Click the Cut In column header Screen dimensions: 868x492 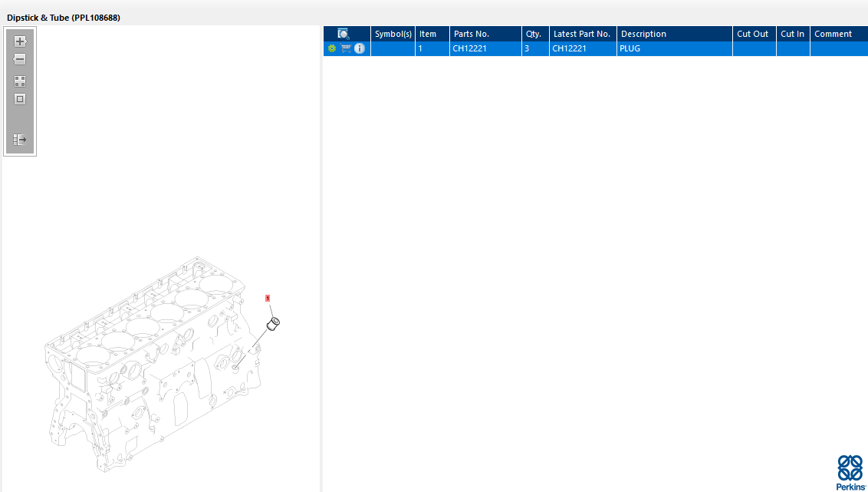click(794, 34)
